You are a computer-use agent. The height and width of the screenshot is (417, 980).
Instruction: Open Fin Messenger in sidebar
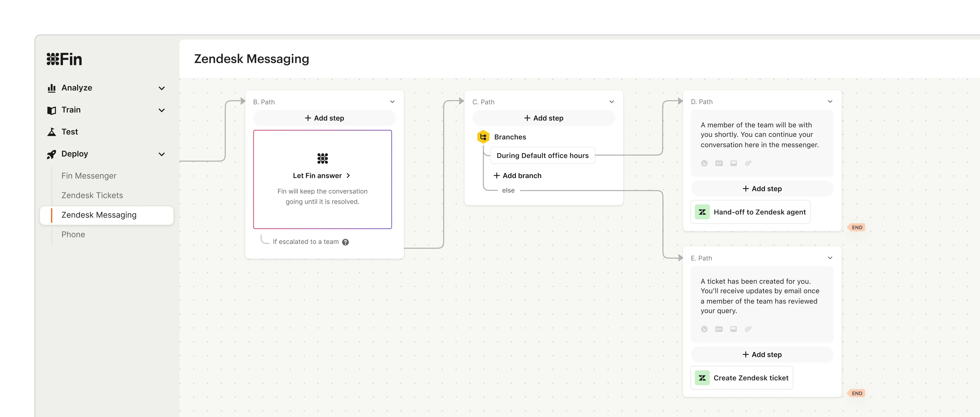(x=89, y=176)
